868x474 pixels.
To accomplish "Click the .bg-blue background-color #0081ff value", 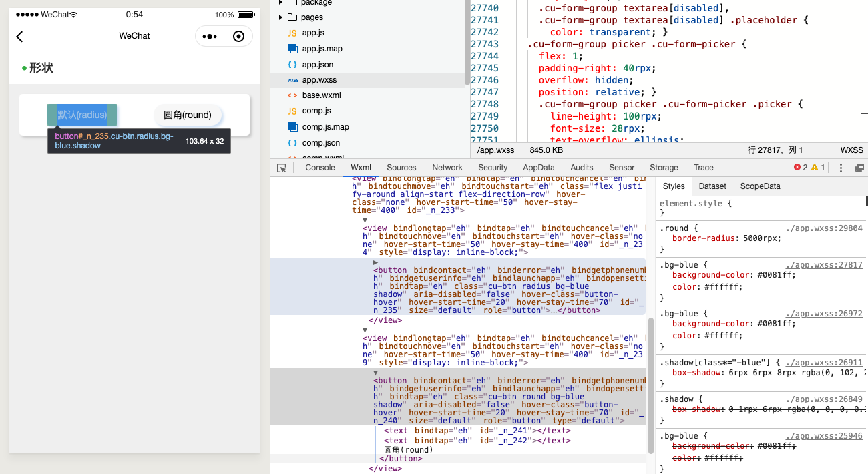I will coord(775,275).
